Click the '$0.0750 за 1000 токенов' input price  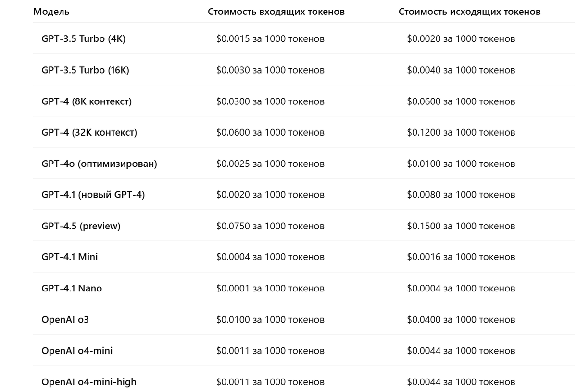point(270,226)
